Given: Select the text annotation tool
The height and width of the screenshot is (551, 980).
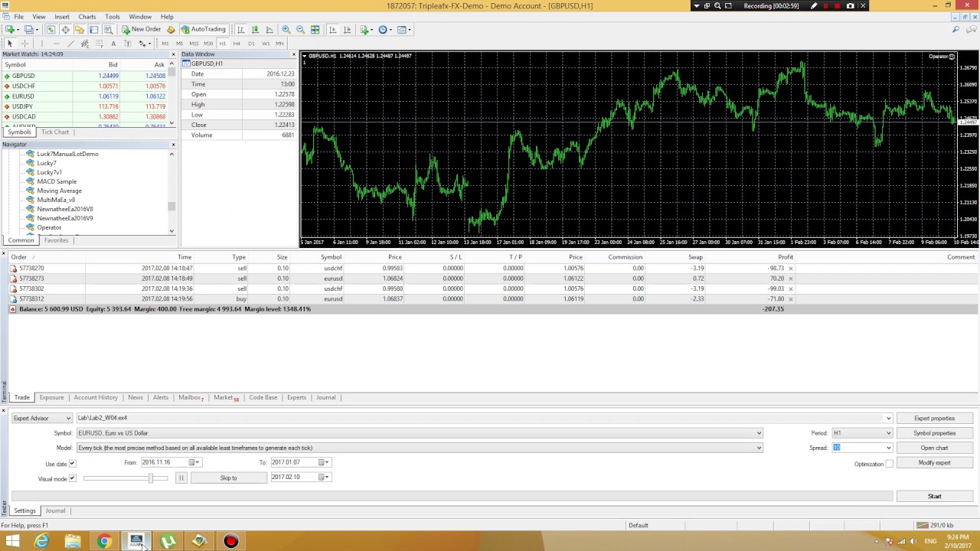Looking at the screenshot, I should coord(113,44).
